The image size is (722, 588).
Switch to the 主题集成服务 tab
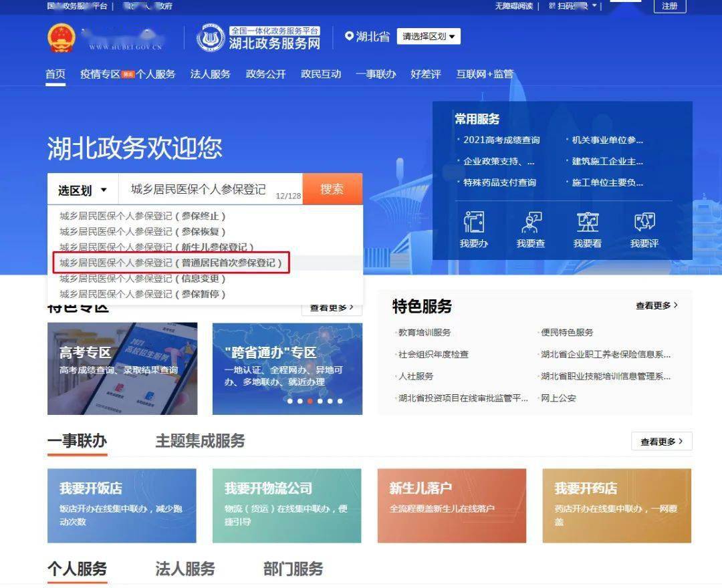[x=201, y=441]
